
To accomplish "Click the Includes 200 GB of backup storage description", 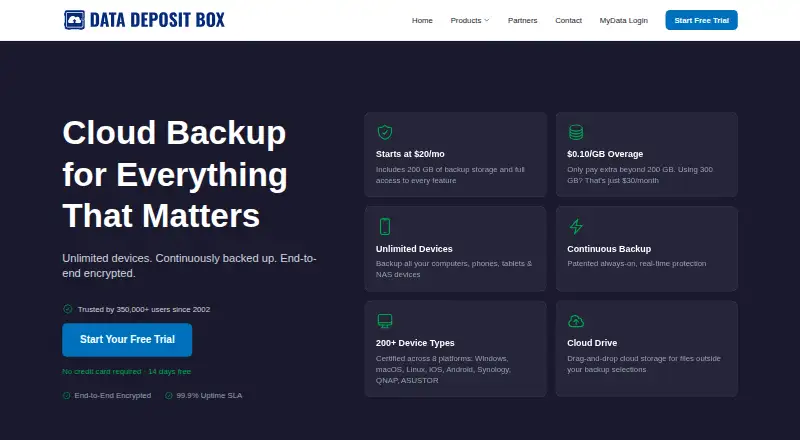I will point(451,175).
